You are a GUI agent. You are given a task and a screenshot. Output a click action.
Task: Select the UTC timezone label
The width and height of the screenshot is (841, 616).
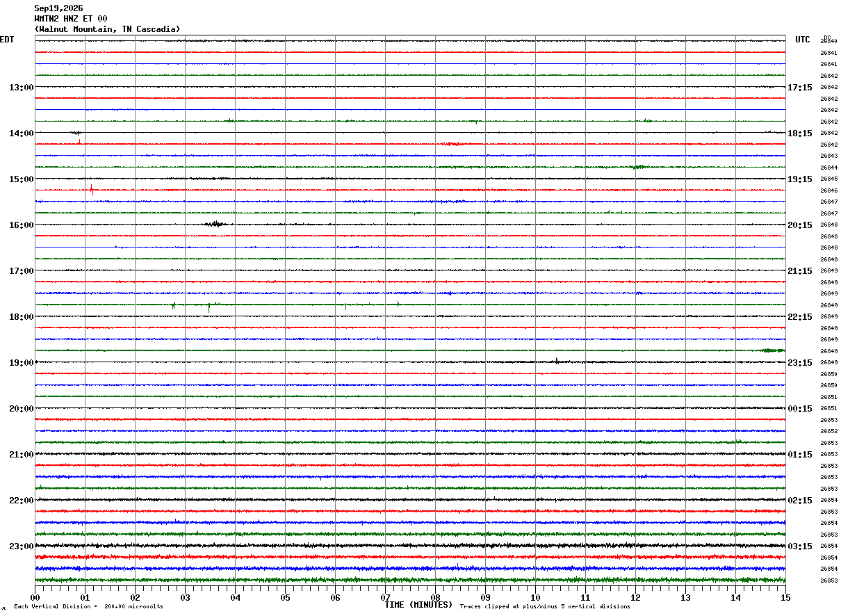click(x=803, y=40)
